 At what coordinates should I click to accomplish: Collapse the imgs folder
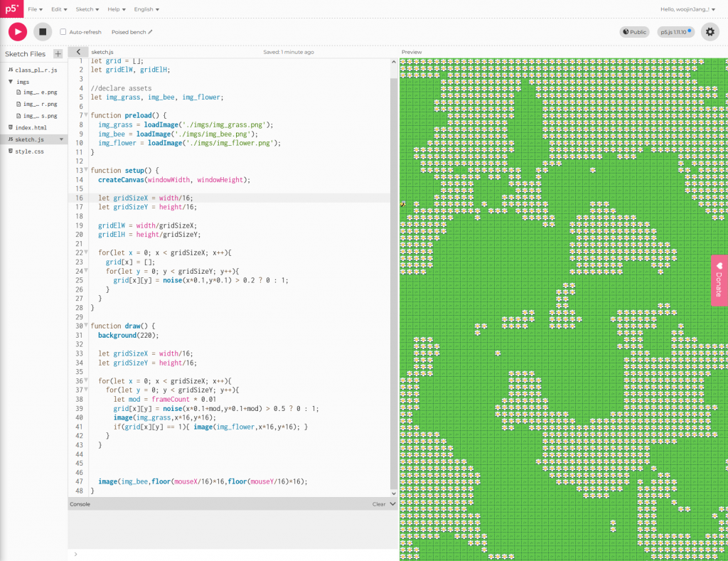(x=11, y=82)
